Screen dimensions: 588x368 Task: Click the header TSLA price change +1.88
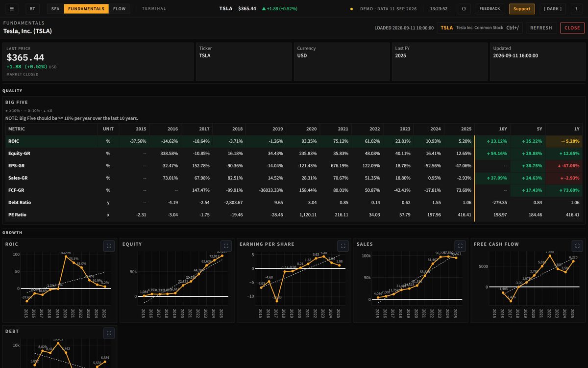[x=279, y=9]
